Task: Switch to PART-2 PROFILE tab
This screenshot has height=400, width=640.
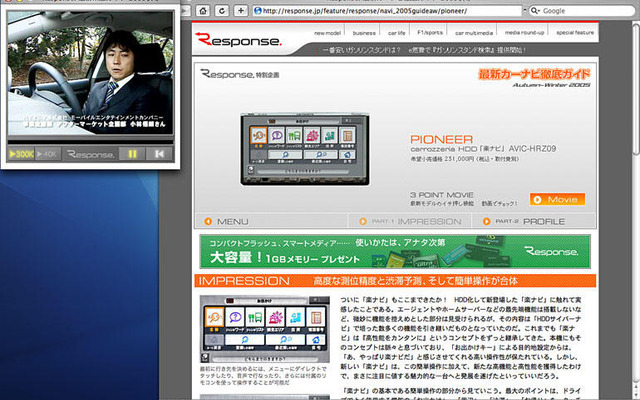Action: [524, 221]
